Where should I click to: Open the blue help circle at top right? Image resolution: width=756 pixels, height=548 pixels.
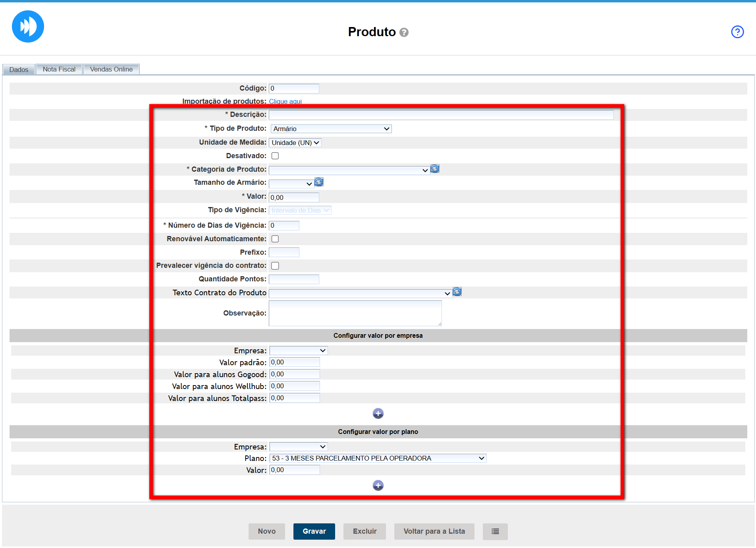pyautogui.click(x=737, y=32)
